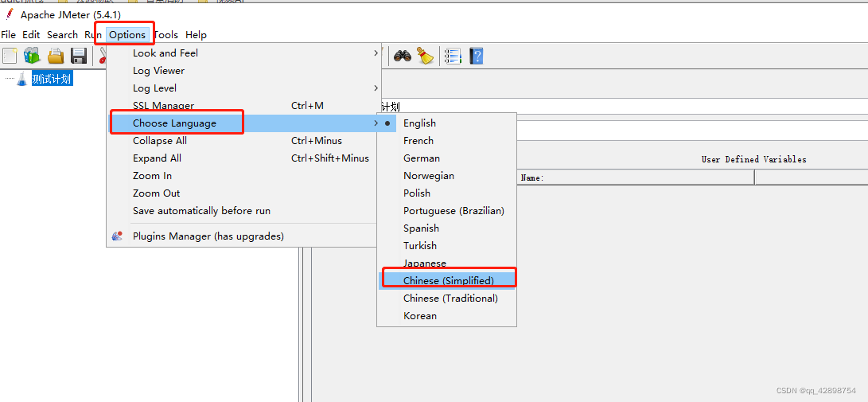Screen dimensions: 868x402
Task: Click the blue Help book icon
Action: pos(477,56)
